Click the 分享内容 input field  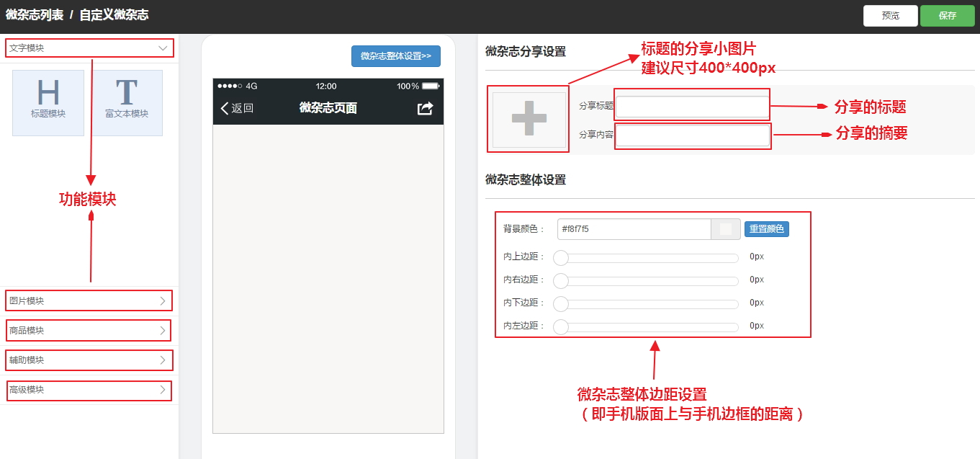692,135
